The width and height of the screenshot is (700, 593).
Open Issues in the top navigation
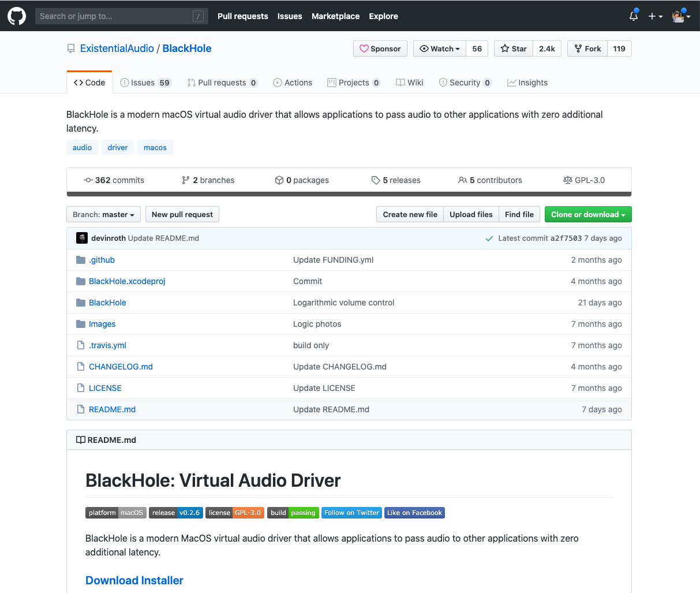coord(290,16)
